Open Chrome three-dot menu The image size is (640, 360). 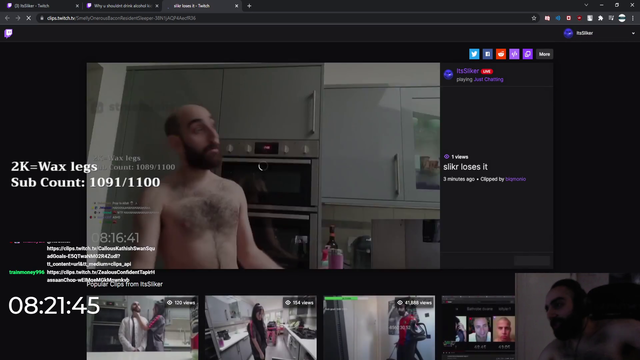[x=633, y=18]
